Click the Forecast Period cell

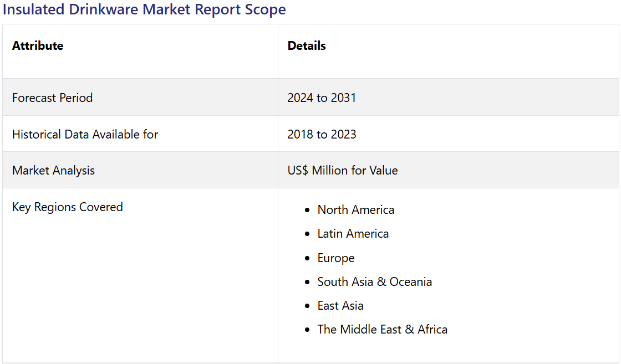[53, 98]
